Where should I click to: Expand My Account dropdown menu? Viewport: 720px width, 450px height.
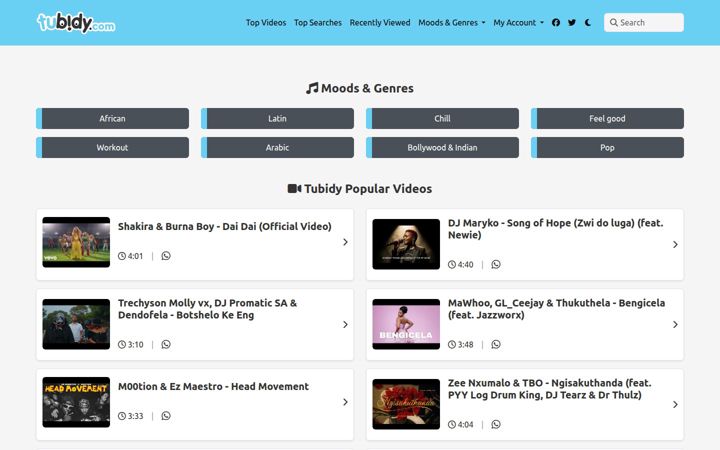tap(518, 22)
